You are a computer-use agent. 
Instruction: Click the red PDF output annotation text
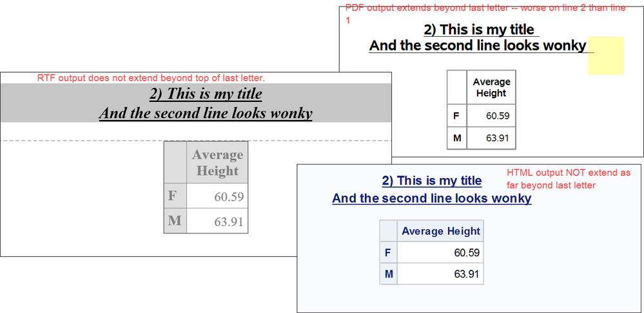[x=485, y=14]
